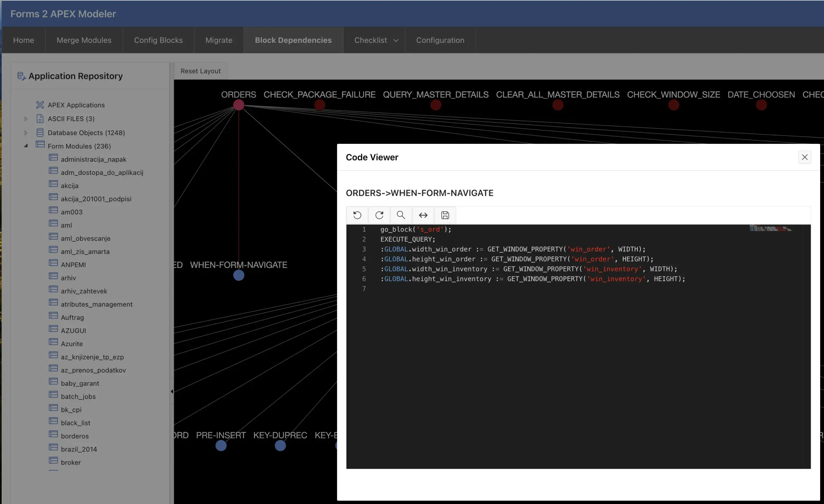Screen dimensions: 824x504
Task: Open the Config Blocks tab
Action: coord(158,40)
